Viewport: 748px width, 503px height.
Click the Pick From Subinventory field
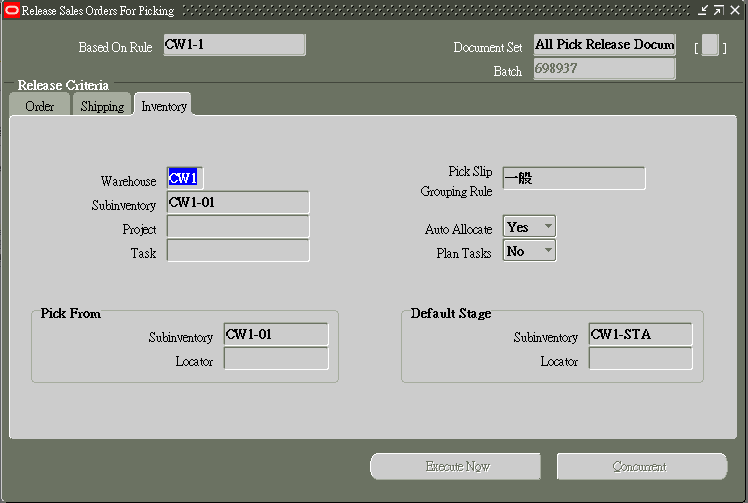[x=276, y=334]
